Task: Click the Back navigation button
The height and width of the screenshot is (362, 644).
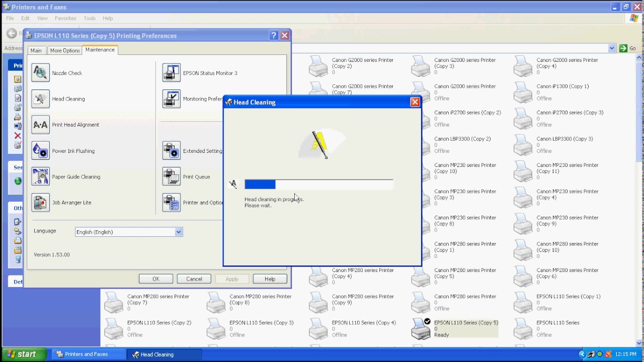Action: (12, 33)
